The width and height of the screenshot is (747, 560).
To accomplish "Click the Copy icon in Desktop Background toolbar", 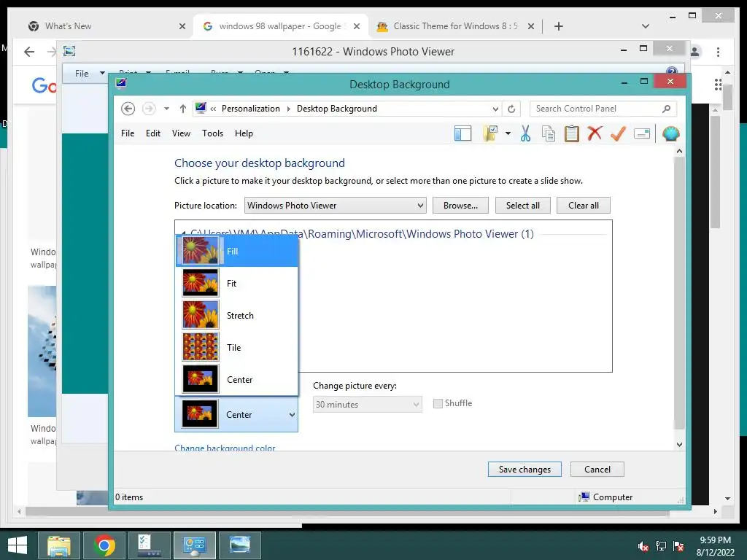I will (x=549, y=134).
